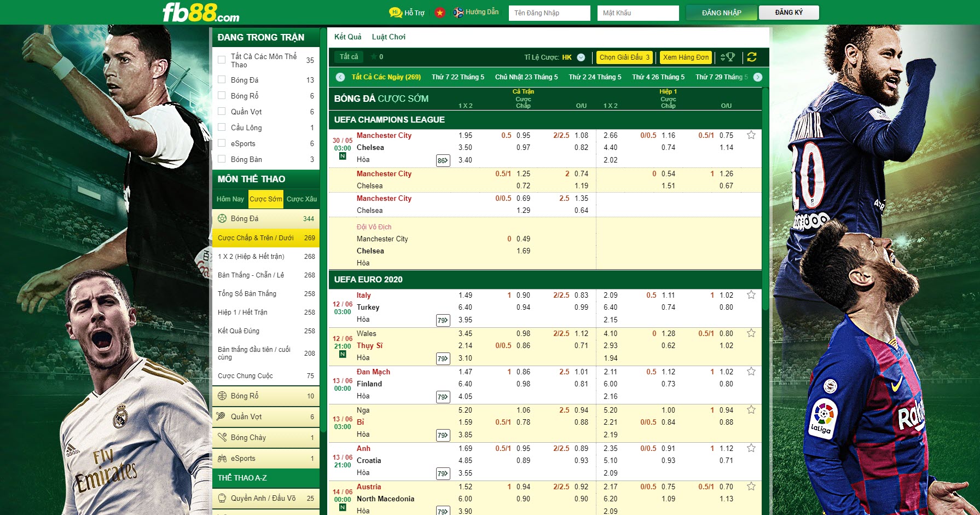Click the trophy sort-by-league icon
The width and height of the screenshot is (980, 515).
pos(728,57)
